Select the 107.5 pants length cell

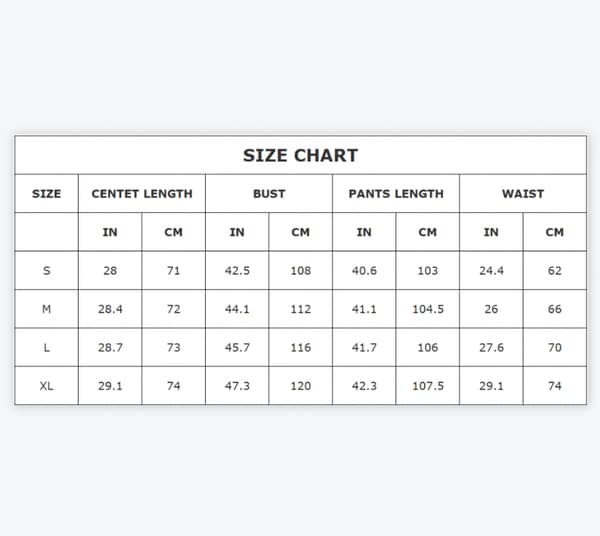click(428, 386)
